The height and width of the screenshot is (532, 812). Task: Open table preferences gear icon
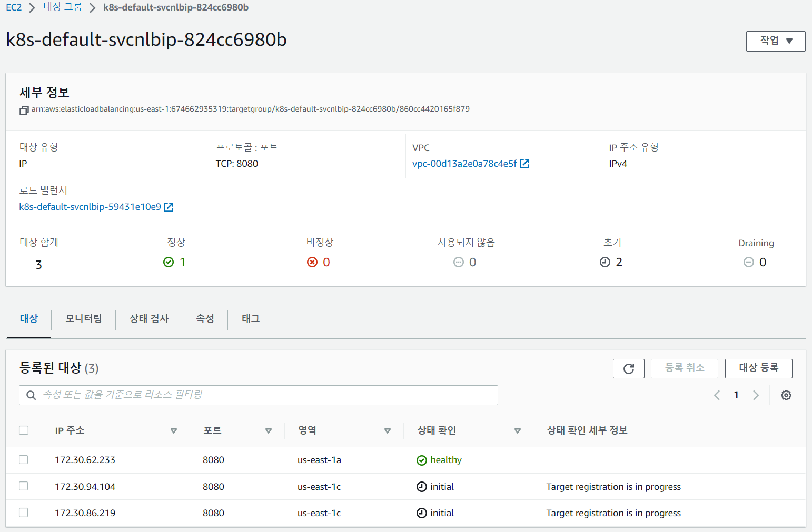click(786, 395)
